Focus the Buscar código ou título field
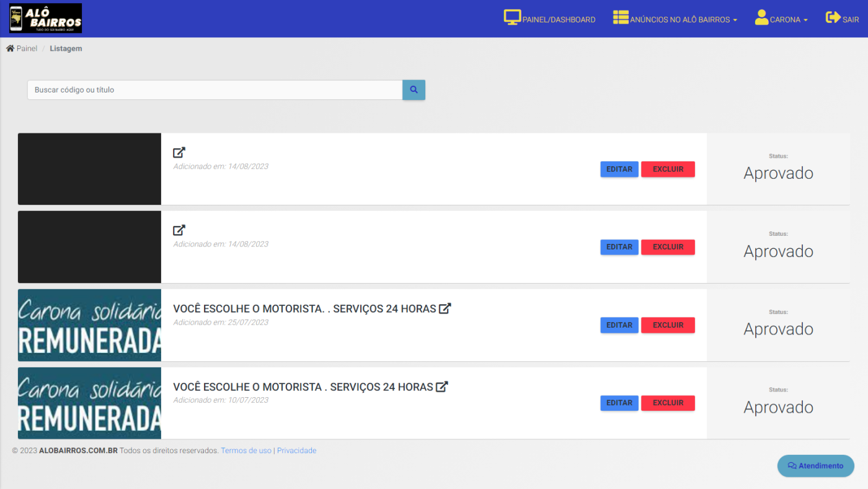Screen dimensions: 868x489 215,90
